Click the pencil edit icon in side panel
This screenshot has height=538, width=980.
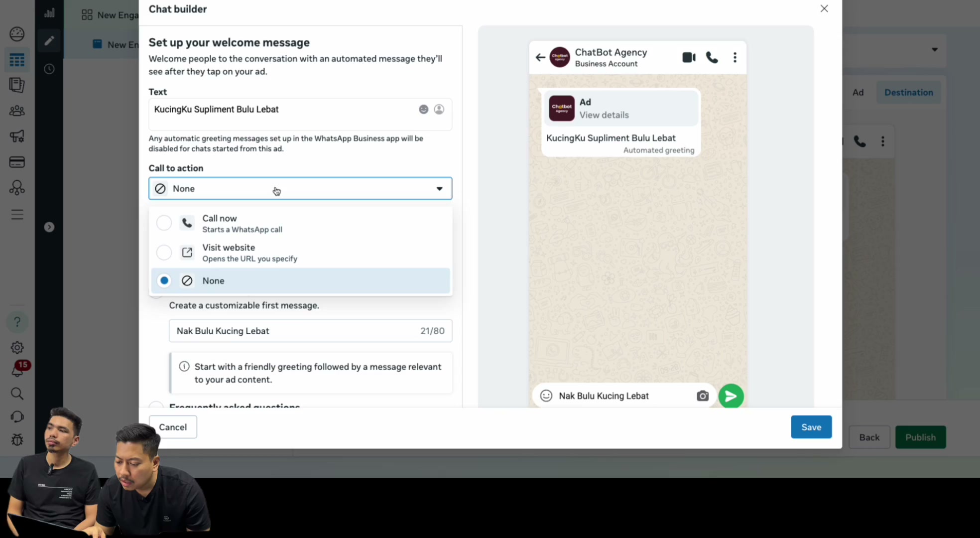coord(49,40)
